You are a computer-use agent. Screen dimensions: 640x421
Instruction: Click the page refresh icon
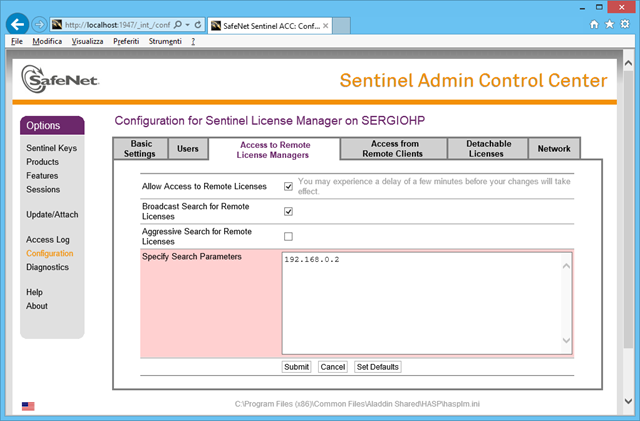[198, 25]
